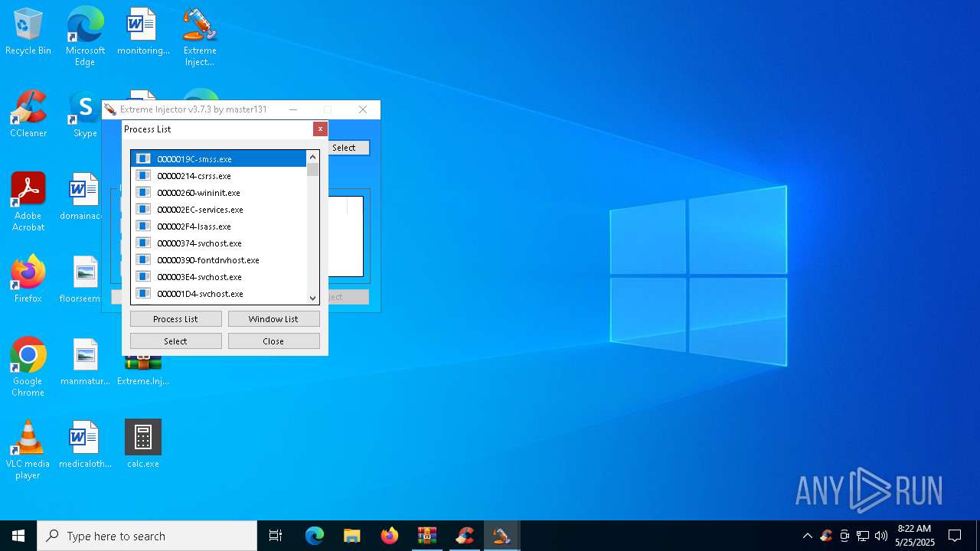This screenshot has height=551, width=980.
Task: Click the icon next to fontdrvhost.exe
Action: [x=143, y=260]
